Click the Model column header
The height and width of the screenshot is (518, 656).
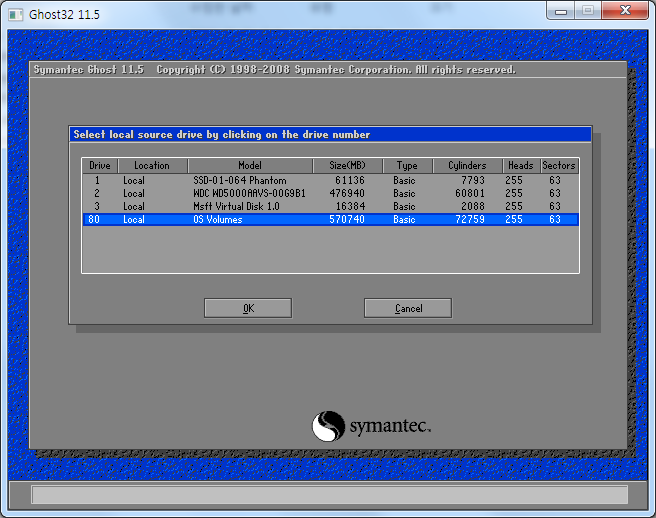coord(250,166)
